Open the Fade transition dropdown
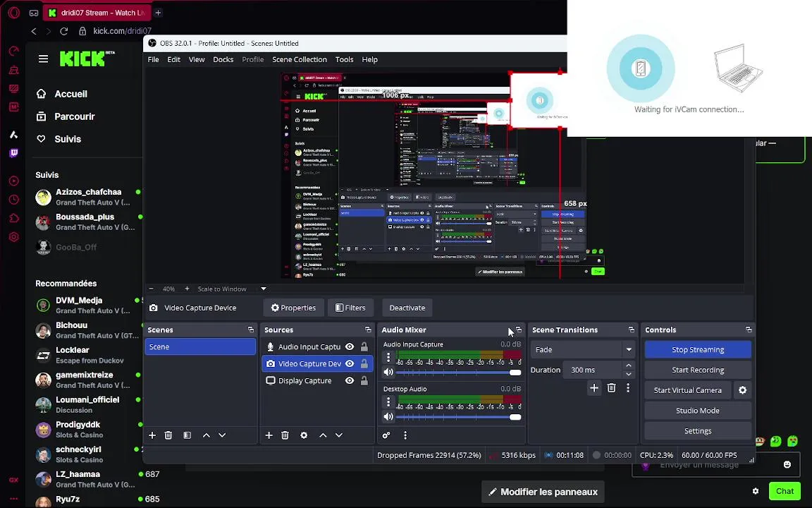The height and width of the screenshot is (508, 812). pyautogui.click(x=583, y=350)
